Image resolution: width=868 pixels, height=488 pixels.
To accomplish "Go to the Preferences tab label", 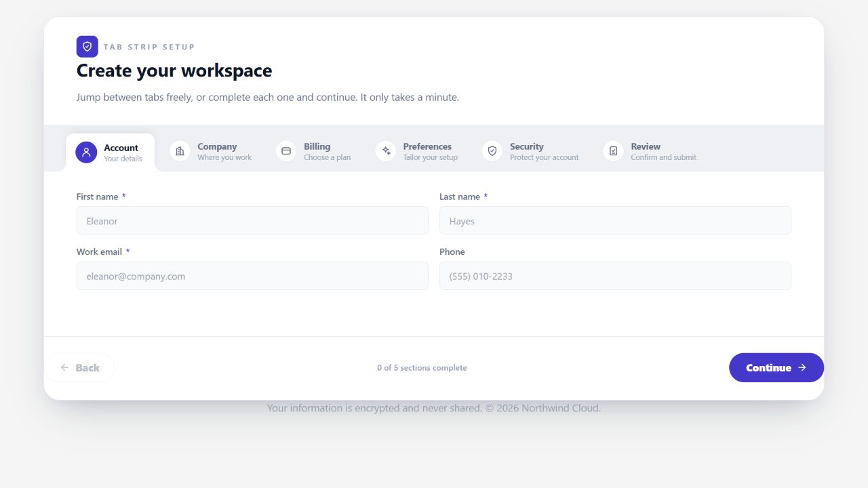I will coord(427,146).
